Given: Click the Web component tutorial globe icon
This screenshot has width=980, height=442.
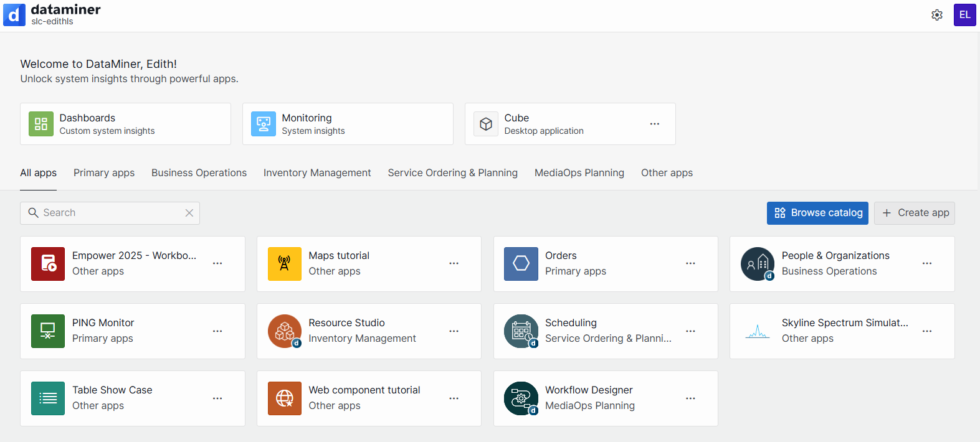Looking at the screenshot, I should tap(285, 398).
